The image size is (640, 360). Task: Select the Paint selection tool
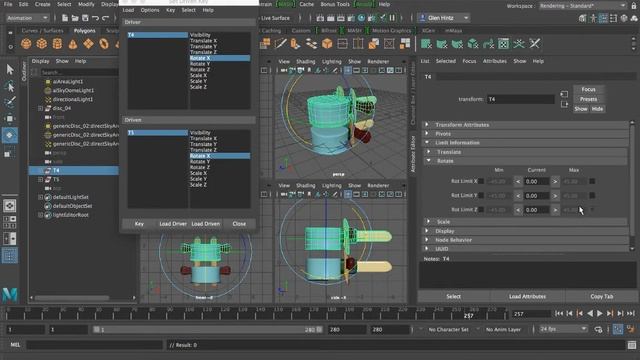pos(10,102)
